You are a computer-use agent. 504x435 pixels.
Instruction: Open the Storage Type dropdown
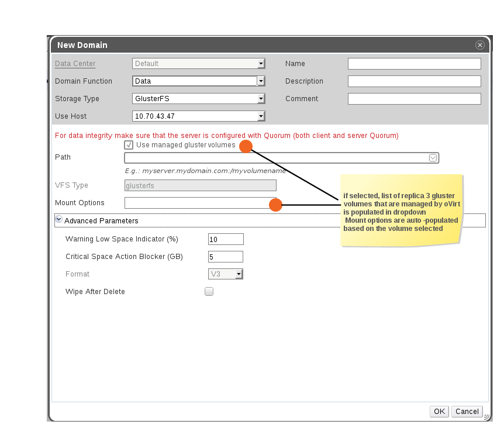point(261,99)
